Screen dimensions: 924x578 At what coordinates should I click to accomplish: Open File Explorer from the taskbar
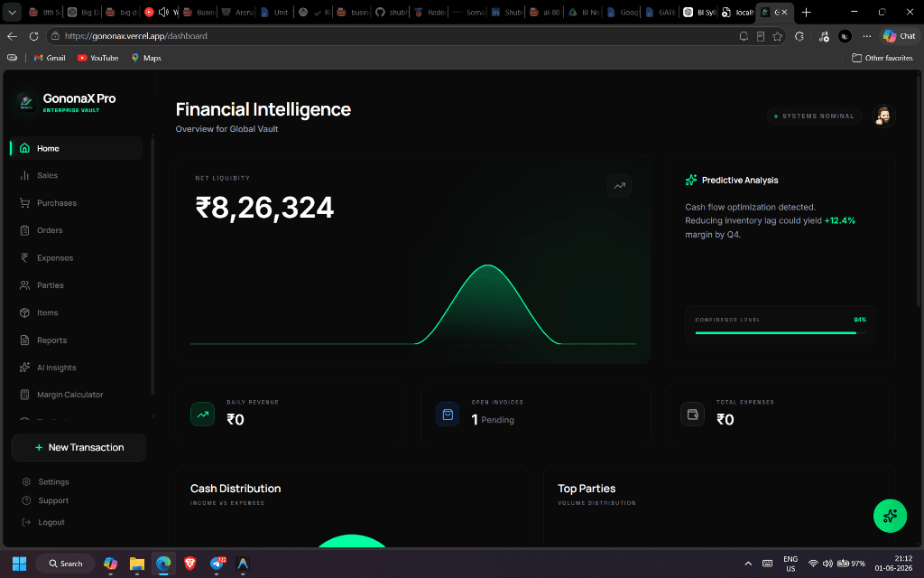tap(137, 564)
